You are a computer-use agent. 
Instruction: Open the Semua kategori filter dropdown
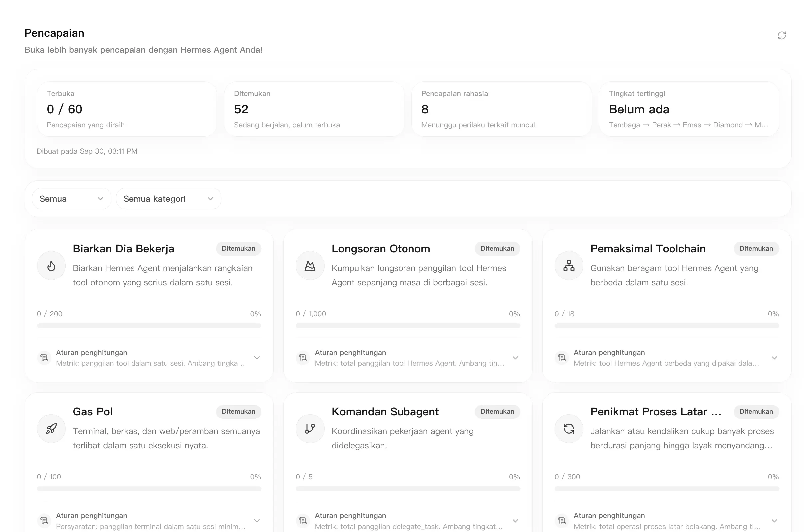[x=168, y=199]
